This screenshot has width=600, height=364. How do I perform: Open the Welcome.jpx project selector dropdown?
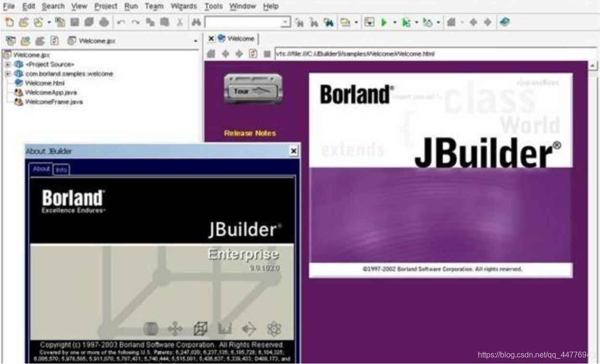click(196, 41)
